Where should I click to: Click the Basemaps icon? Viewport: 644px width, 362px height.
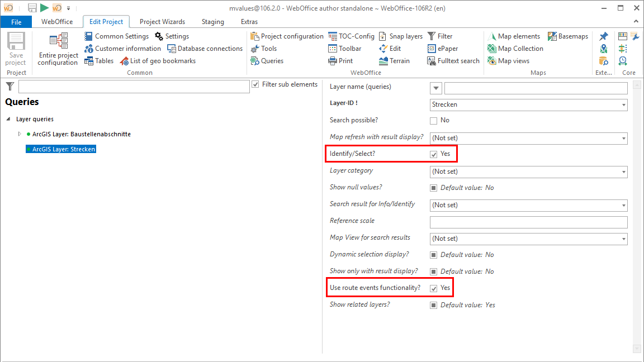[568, 36]
